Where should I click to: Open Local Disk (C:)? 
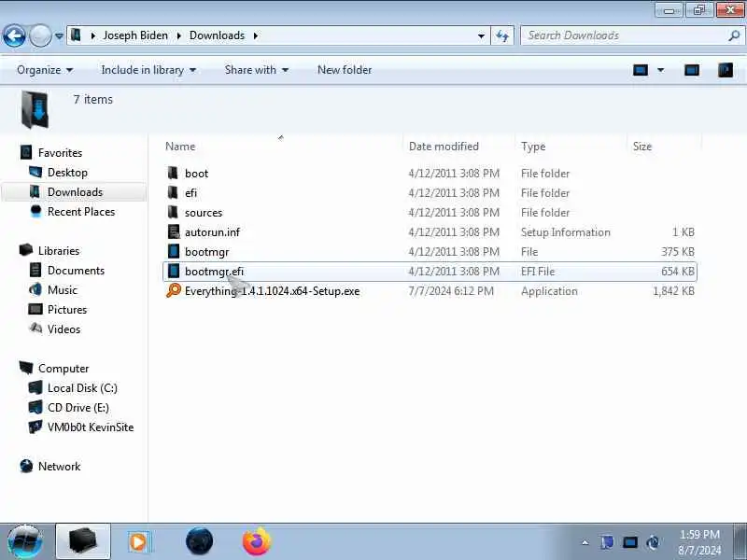click(82, 388)
